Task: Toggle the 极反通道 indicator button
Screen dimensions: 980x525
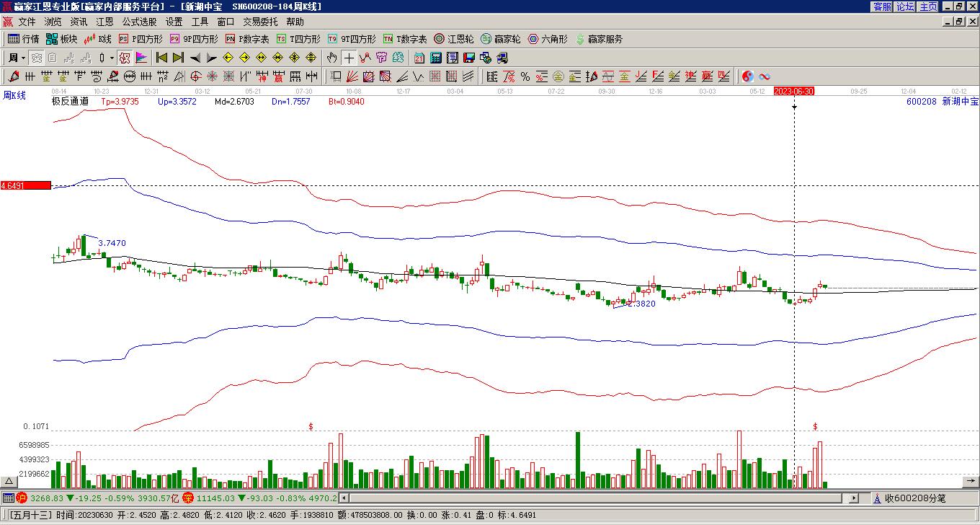Action: tap(70, 102)
